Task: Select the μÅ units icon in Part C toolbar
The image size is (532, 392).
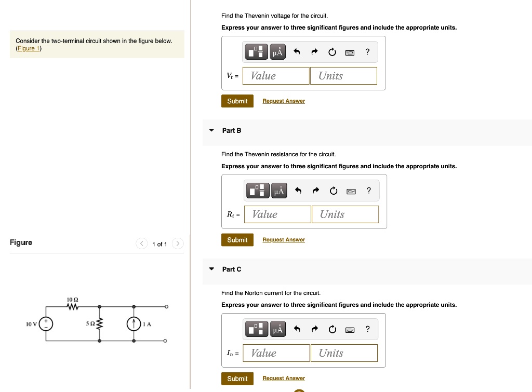Action: click(278, 329)
